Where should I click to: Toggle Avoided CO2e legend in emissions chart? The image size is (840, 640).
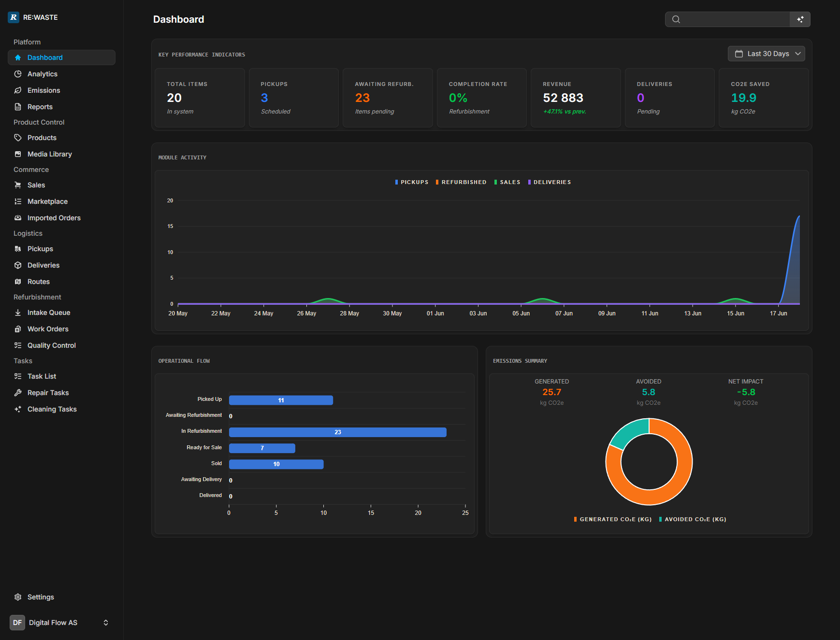pyautogui.click(x=693, y=519)
